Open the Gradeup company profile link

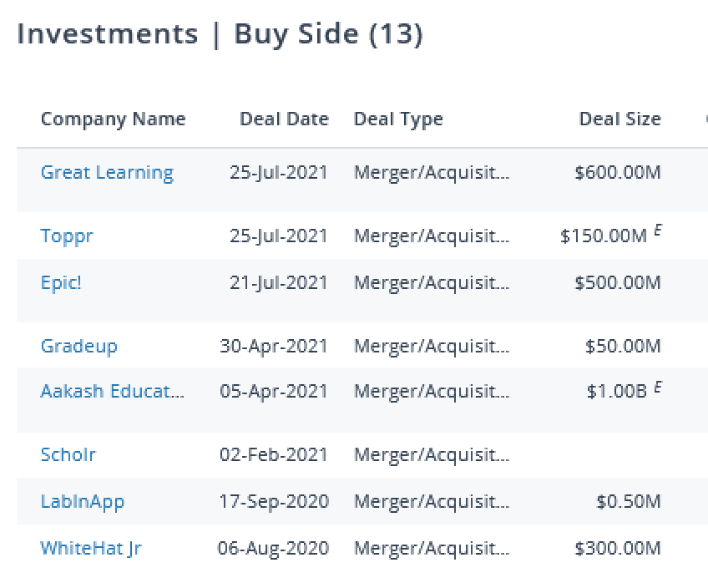(x=78, y=346)
